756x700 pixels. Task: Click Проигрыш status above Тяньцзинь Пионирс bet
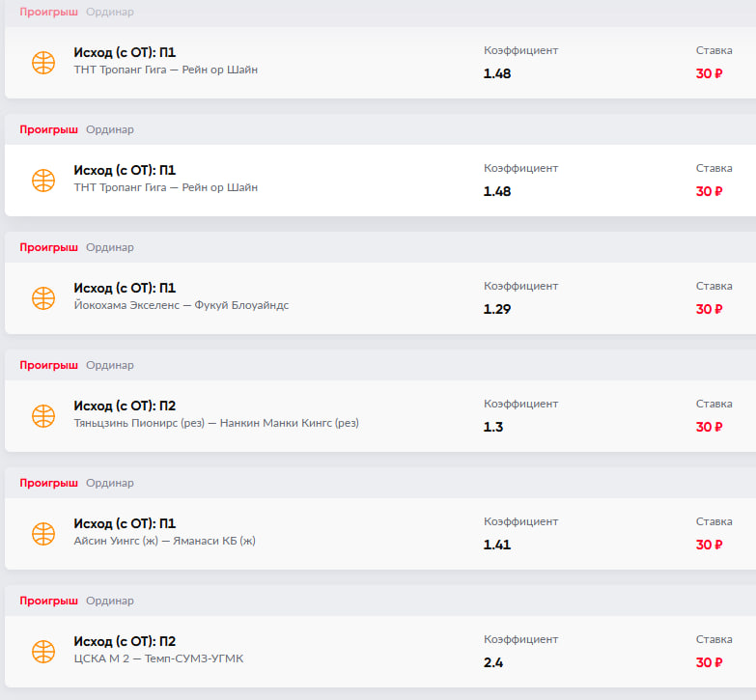[x=48, y=365]
